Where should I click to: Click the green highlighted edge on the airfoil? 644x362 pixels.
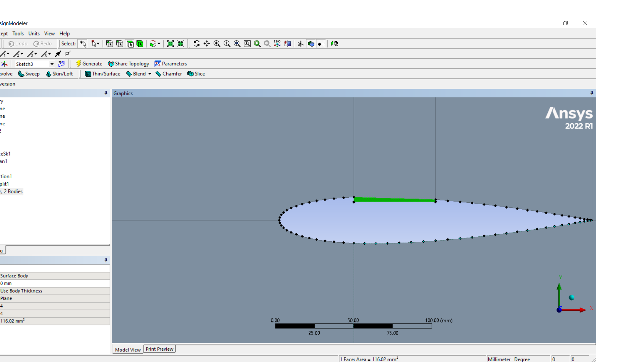tap(395, 200)
